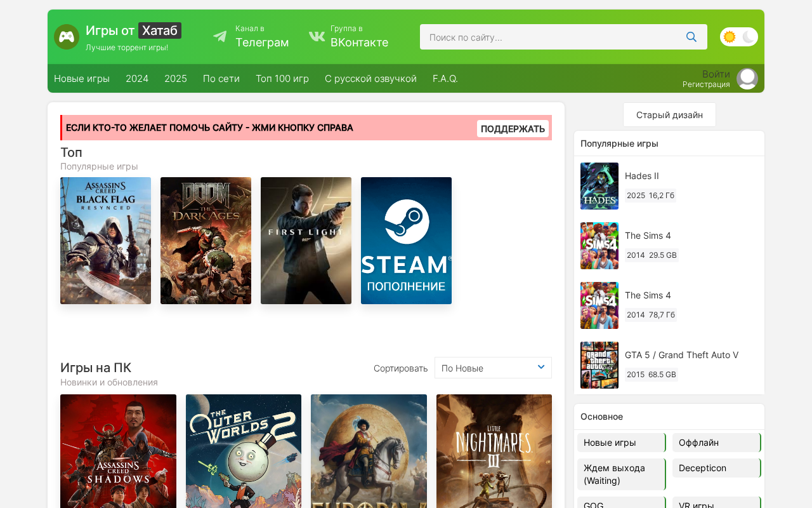Screen dimensions: 812x508
Task: Select the sun light-theme icon
Action: point(730,37)
